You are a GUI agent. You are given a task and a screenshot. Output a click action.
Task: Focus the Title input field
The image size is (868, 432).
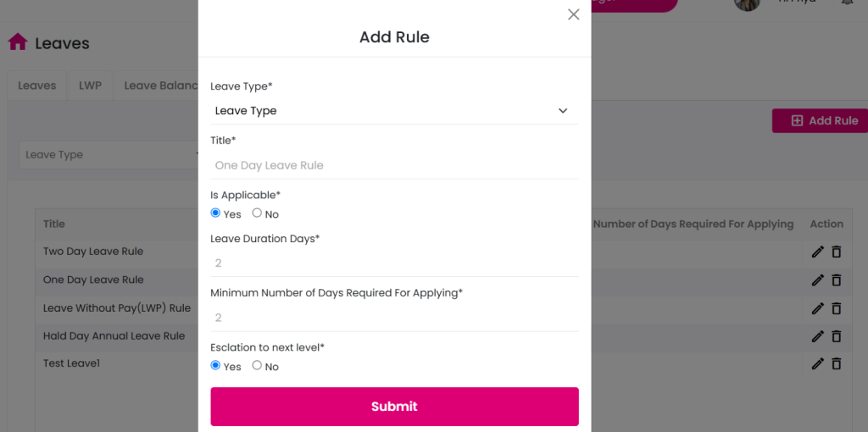coord(394,165)
